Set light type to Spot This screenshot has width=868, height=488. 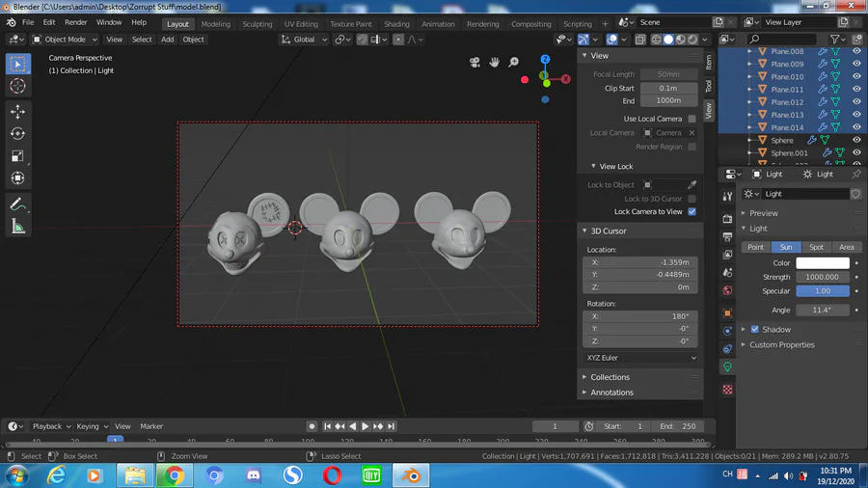pos(816,247)
